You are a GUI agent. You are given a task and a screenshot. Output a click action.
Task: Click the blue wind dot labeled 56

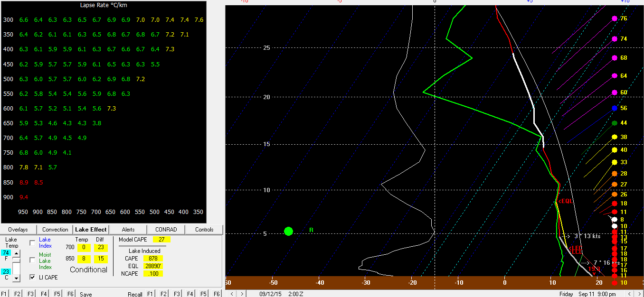[615, 108]
